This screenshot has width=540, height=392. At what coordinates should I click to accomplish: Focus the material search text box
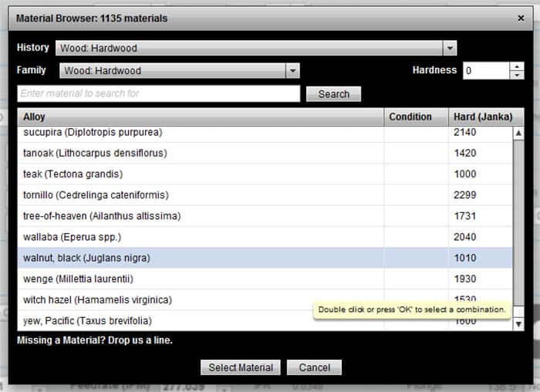click(158, 93)
